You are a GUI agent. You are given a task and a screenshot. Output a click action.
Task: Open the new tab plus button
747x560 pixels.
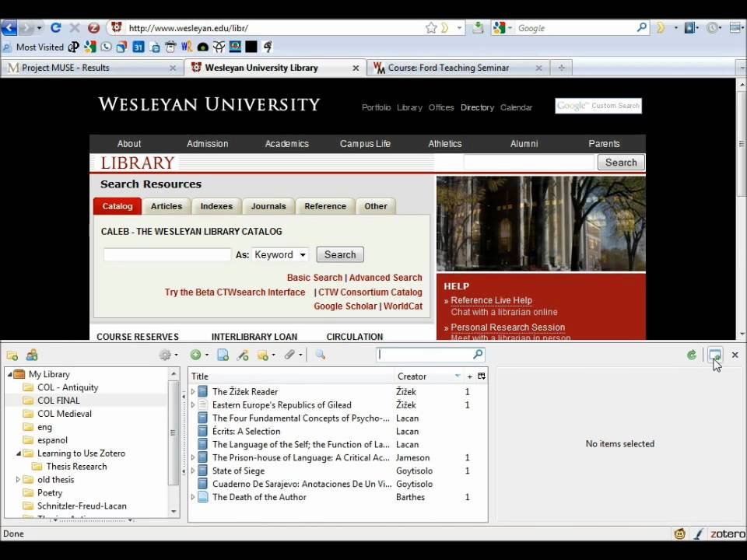tap(561, 68)
